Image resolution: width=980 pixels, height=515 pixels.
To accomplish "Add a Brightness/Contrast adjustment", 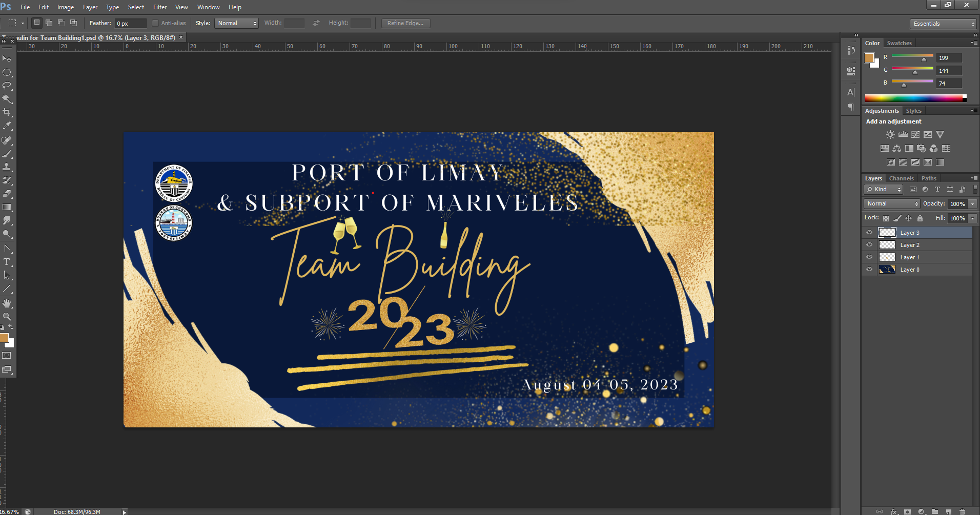I will point(890,135).
